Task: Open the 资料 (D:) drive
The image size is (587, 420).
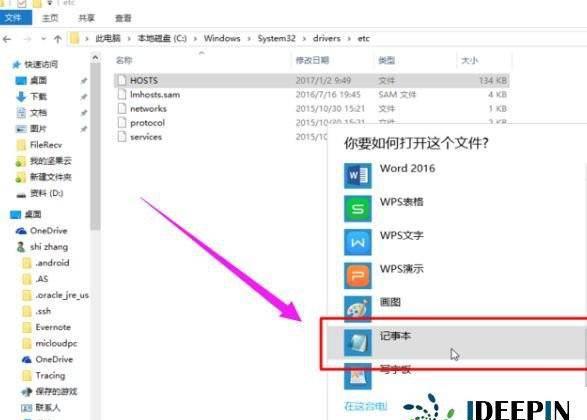Action: pyautogui.click(x=46, y=193)
